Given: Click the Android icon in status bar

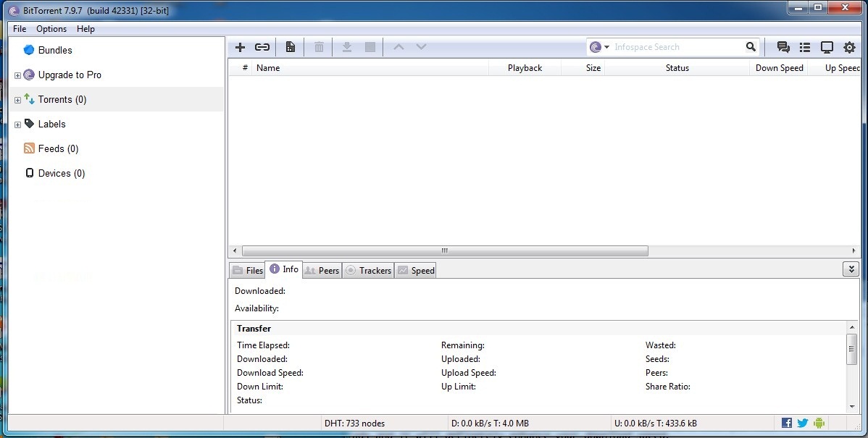Looking at the screenshot, I should [x=819, y=423].
